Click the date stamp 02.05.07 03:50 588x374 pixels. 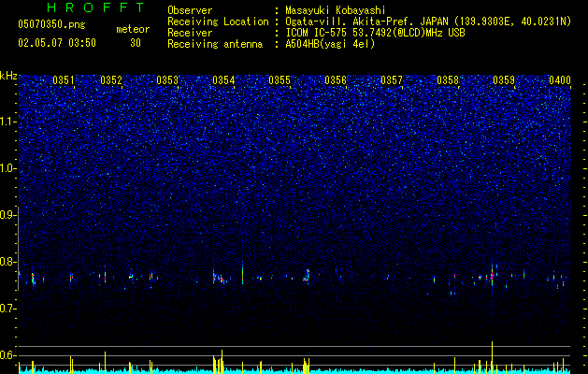[x=57, y=43]
